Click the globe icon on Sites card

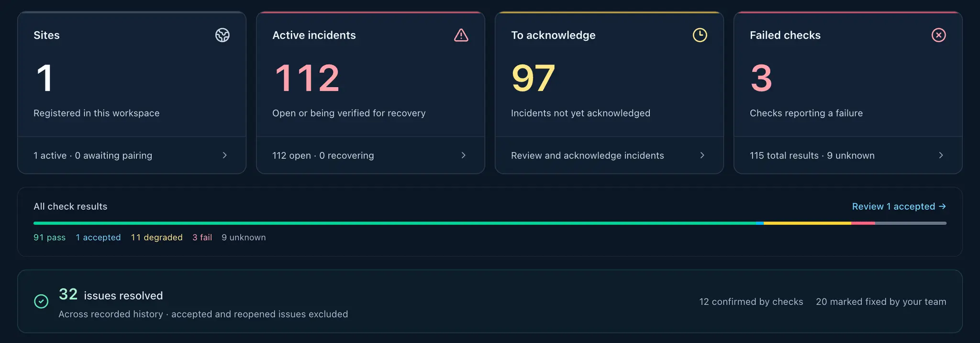(x=223, y=35)
